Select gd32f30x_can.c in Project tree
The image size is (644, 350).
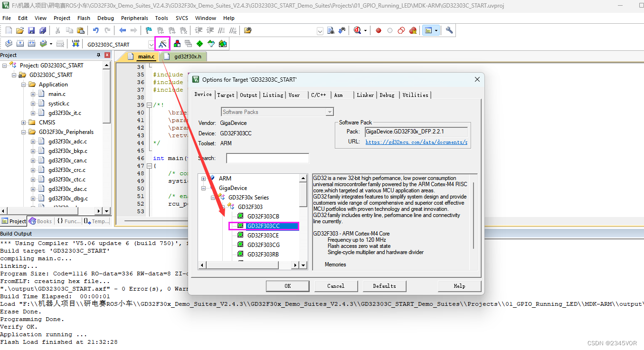[x=67, y=161]
